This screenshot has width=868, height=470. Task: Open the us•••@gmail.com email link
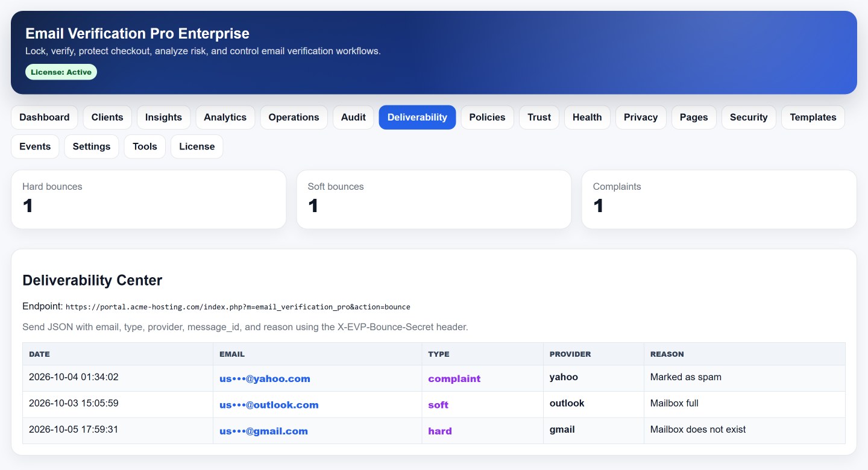click(x=263, y=431)
